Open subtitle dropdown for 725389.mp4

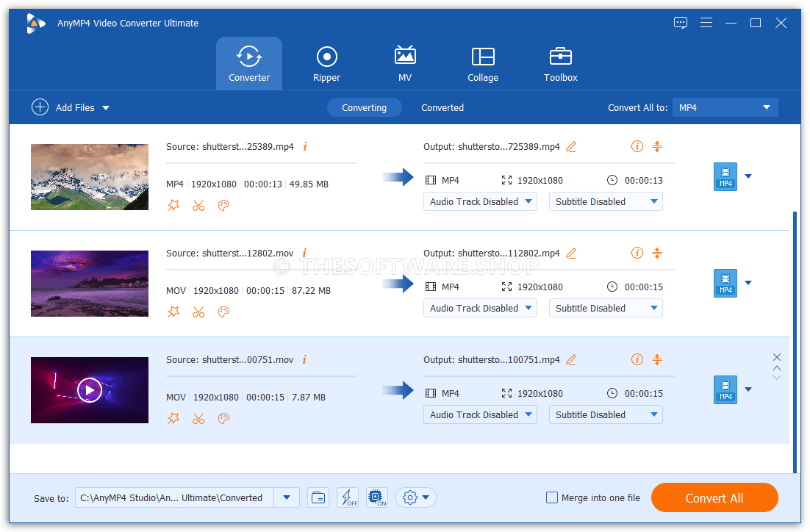point(606,201)
